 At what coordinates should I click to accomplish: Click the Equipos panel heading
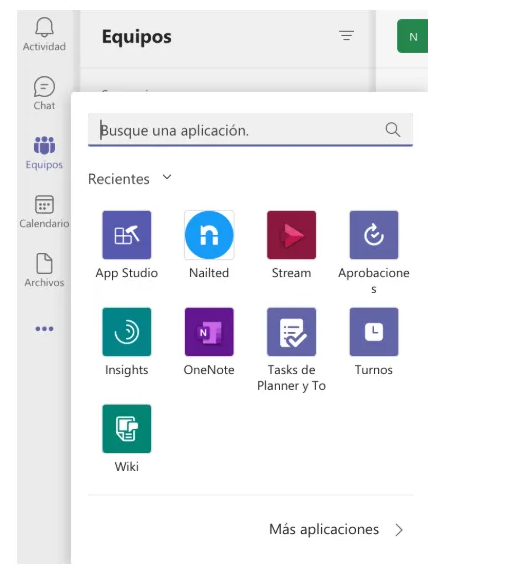136,37
